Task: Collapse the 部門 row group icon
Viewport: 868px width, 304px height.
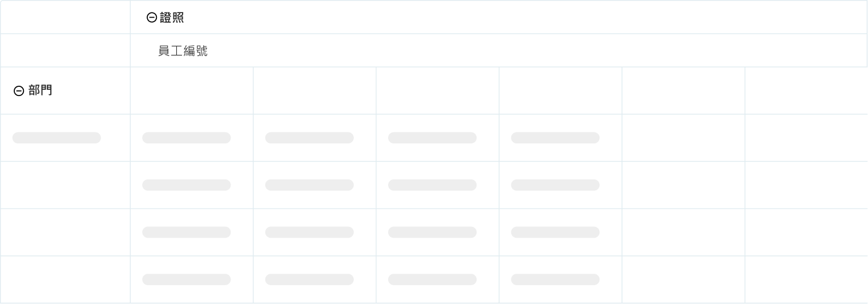Action: click(19, 91)
